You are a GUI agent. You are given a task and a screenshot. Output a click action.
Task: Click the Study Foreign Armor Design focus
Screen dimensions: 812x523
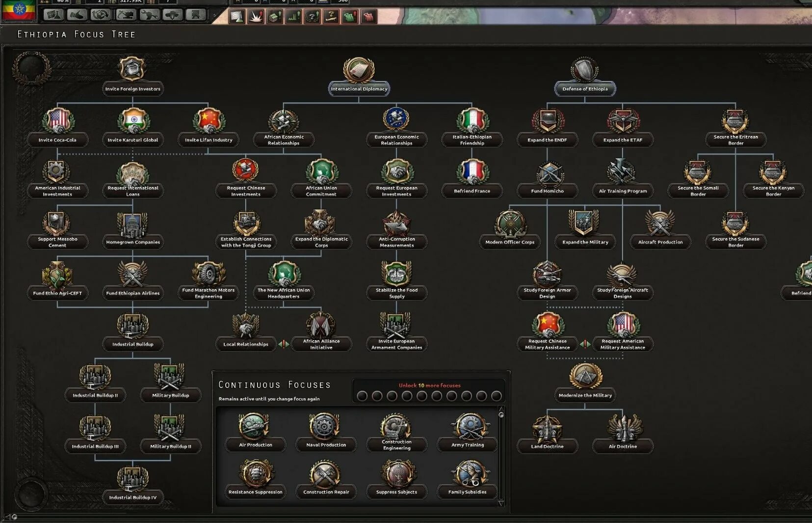547,280
